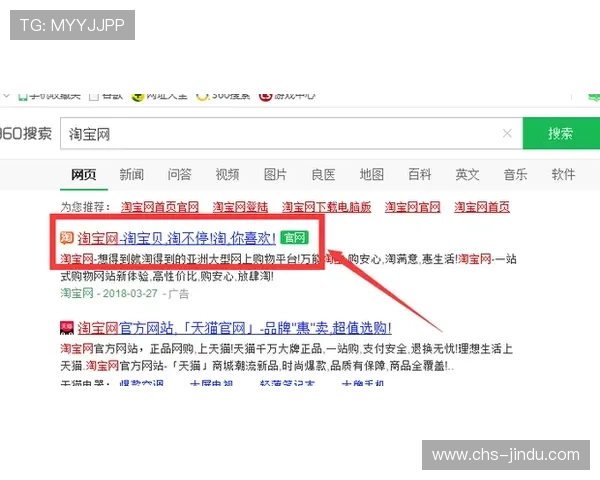Select the 网页 tab
The height and width of the screenshot is (480, 600).
coord(84,175)
